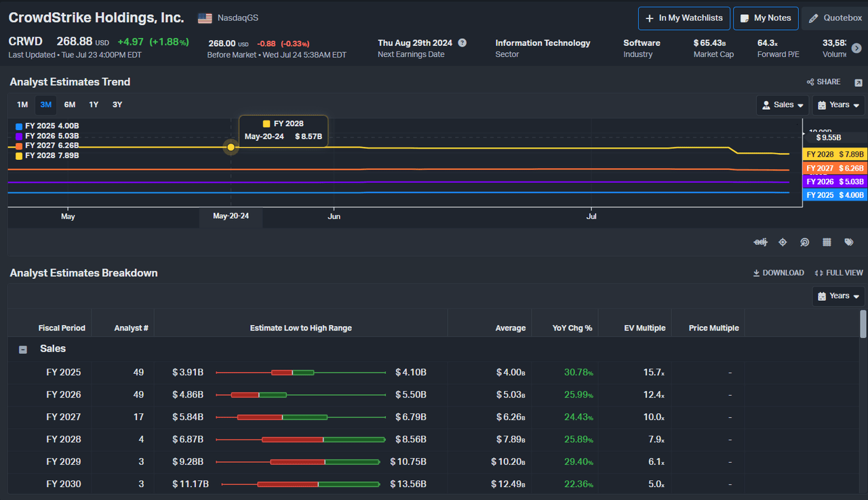Image resolution: width=868 pixels, height=500 pixels.
Task: Click the FY 2025 $4.00B axis label
Action: pos(834,195)
